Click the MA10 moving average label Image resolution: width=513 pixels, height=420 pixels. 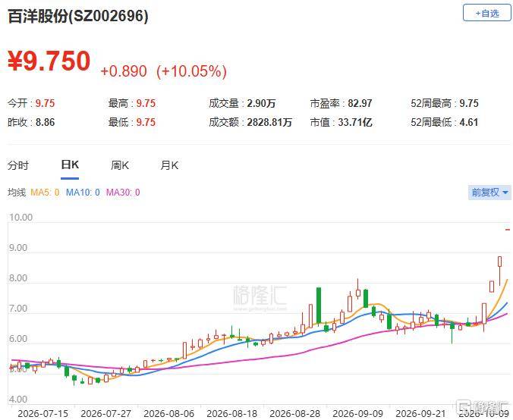83,193
